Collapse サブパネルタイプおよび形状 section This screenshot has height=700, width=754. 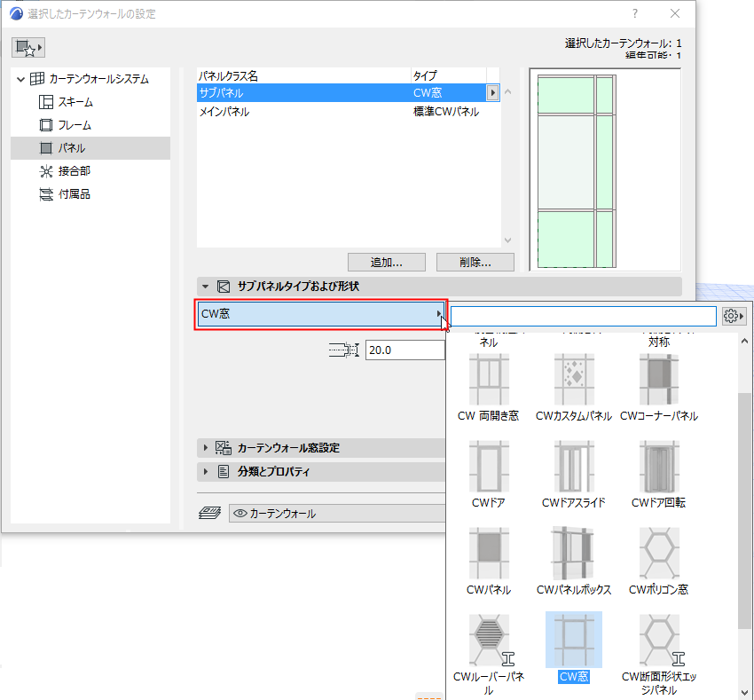(205, 287)
